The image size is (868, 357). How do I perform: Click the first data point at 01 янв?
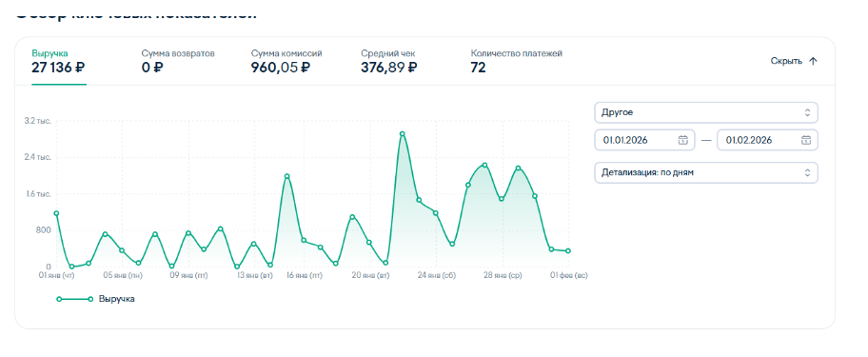click(x=56, y=213)
